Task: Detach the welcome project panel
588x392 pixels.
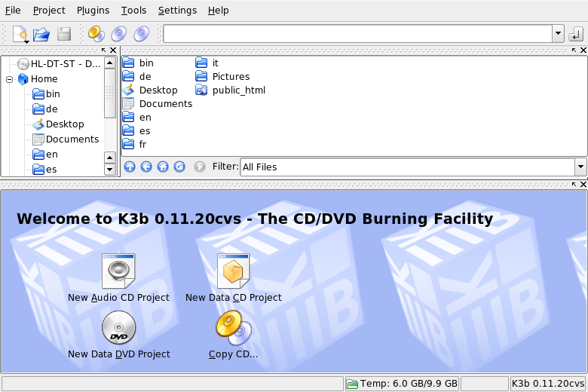Action: click(574, 184)
